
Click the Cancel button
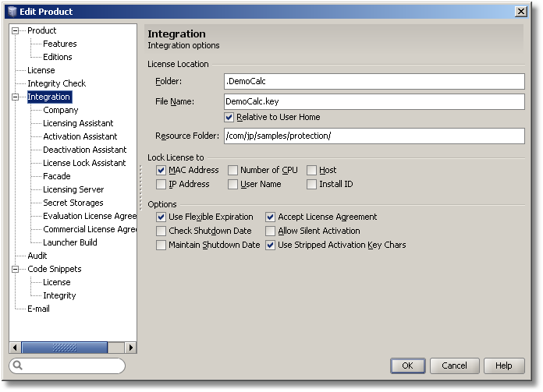click(x=454, y=366)
